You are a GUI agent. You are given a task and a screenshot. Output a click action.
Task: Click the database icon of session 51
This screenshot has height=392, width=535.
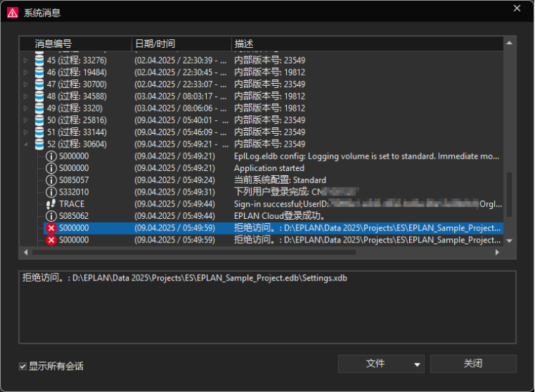coord(39,132)
